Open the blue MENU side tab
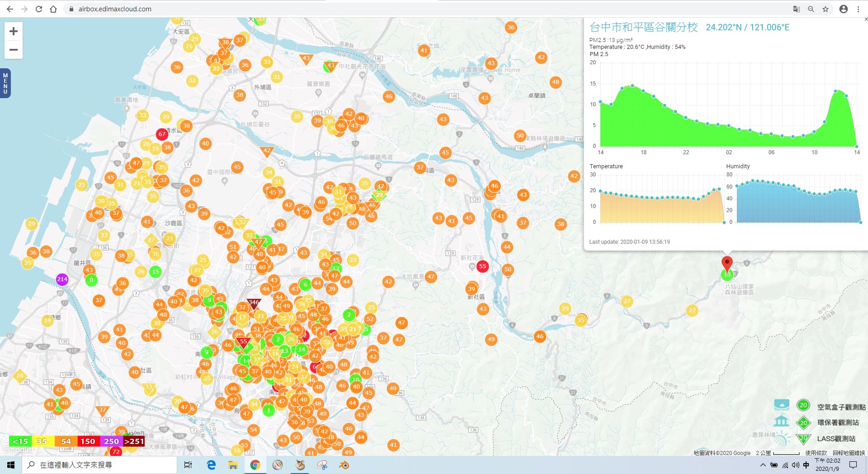The width and height of the screenshot is (868, 474). (x=5, y=83)
